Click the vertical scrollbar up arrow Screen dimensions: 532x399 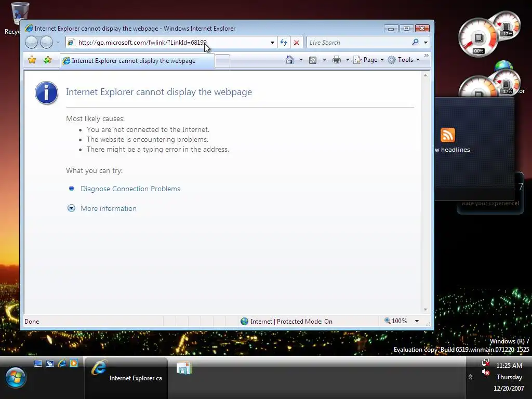[425, 75]
